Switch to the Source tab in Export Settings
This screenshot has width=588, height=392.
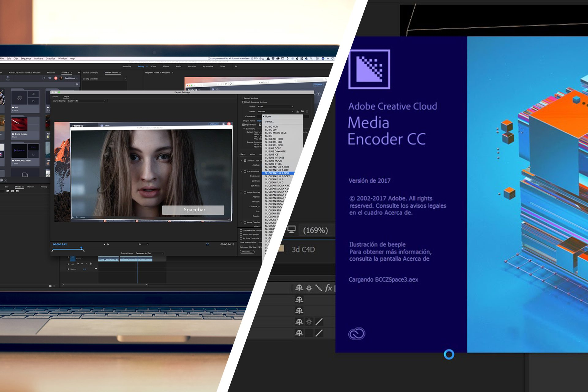point(55,96)
